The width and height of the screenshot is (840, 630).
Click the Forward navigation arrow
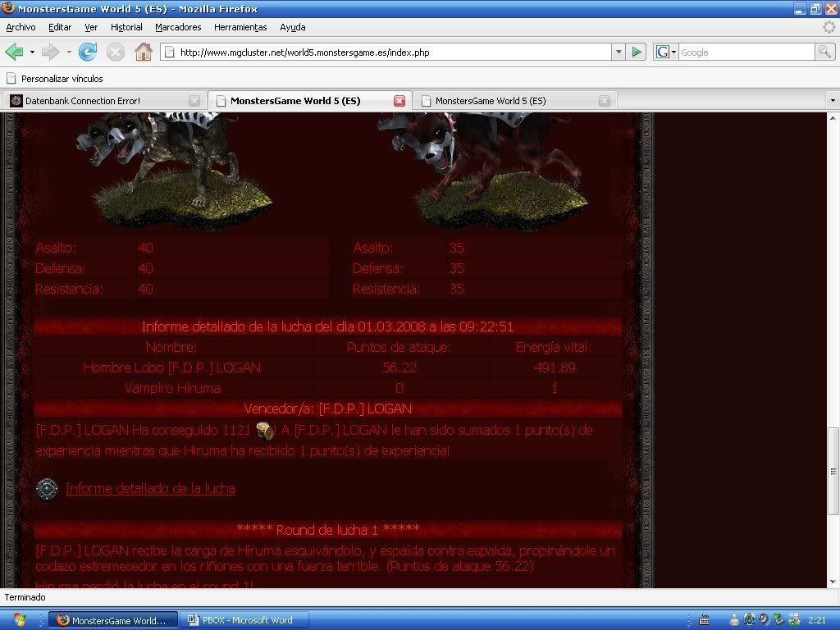50,52
